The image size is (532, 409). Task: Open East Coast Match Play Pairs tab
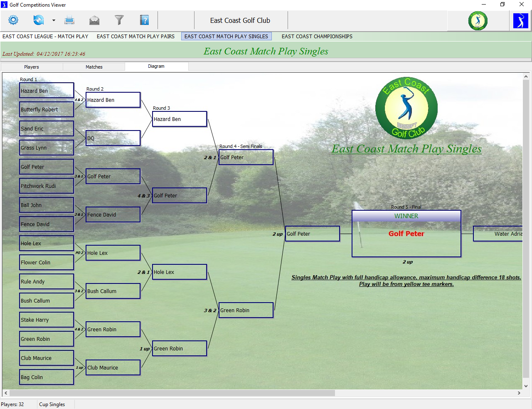135,37
